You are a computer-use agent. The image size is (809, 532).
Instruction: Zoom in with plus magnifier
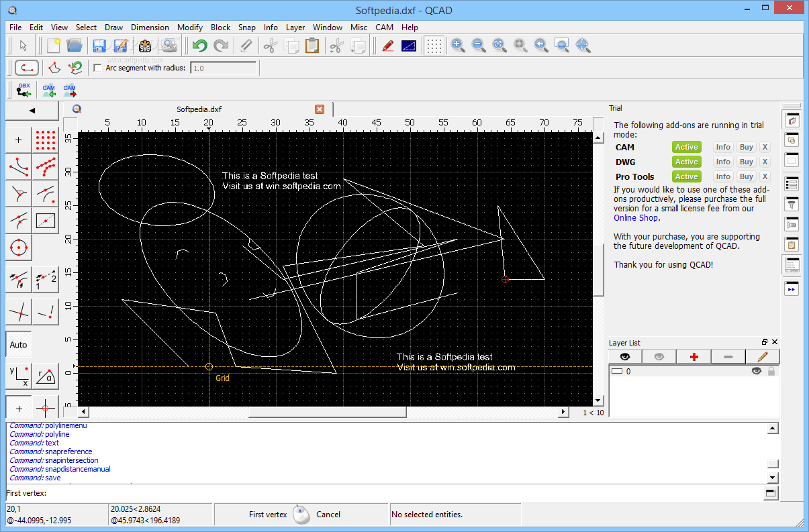pyautogui.click(x=458, y=46)
